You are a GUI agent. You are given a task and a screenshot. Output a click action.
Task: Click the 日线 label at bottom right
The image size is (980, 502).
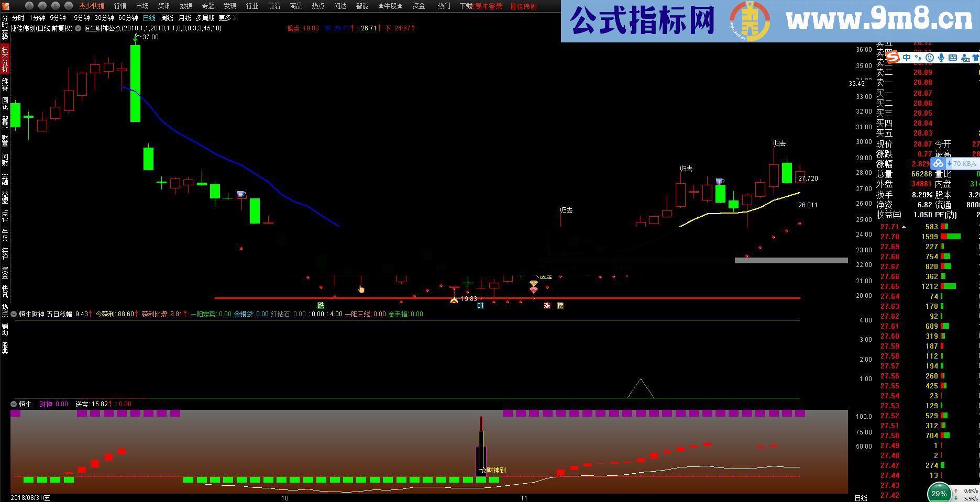pyautogui.click(x=861, y=498)
